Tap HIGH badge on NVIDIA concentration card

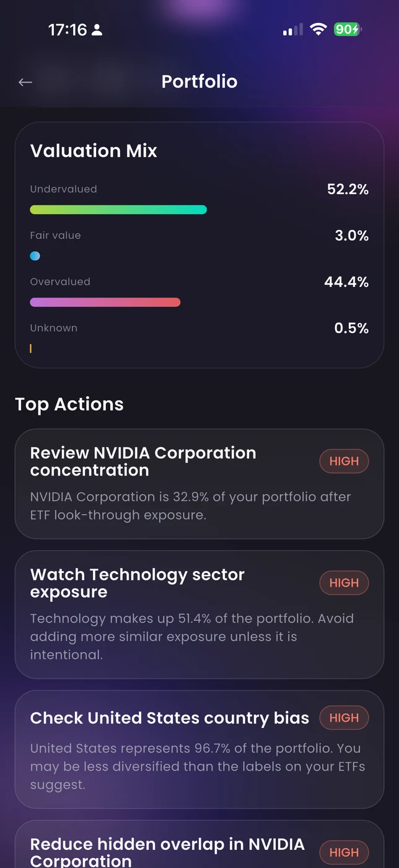click(x=344, y=461)
